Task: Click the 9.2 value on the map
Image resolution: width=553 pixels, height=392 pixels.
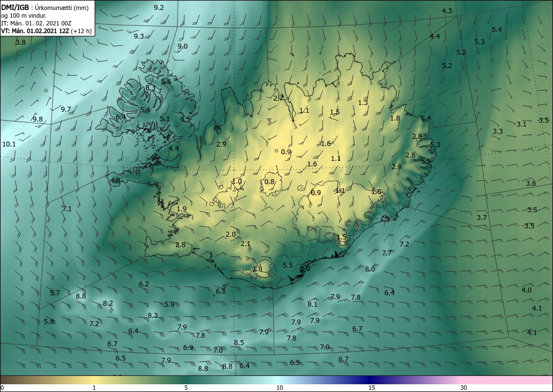Action: [x=159, y=7]
